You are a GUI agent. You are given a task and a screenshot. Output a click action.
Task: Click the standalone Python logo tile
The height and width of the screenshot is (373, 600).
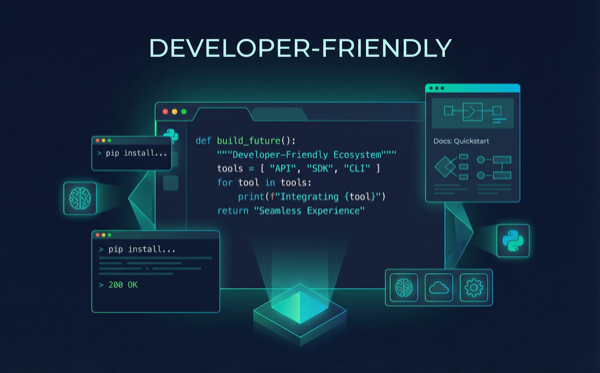pos(513,240)
